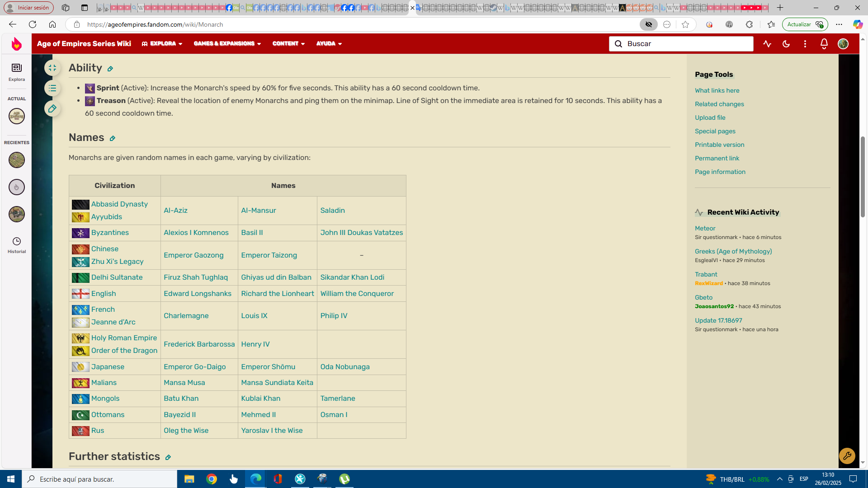Open the Explora sidebar icon
Screen dimensions: 868x488
(17, 72)
